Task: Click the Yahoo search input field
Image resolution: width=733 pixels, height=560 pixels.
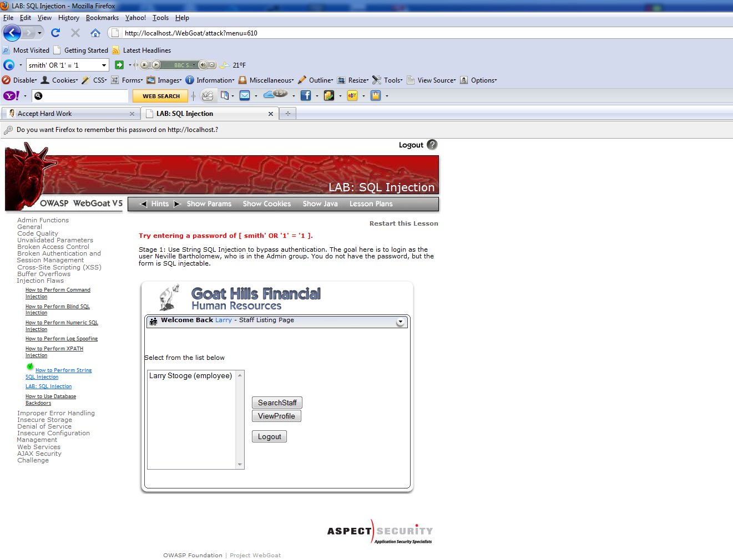Action: point(80,96)
